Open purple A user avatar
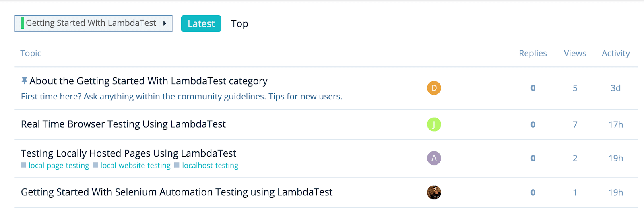 pos(434,158)
